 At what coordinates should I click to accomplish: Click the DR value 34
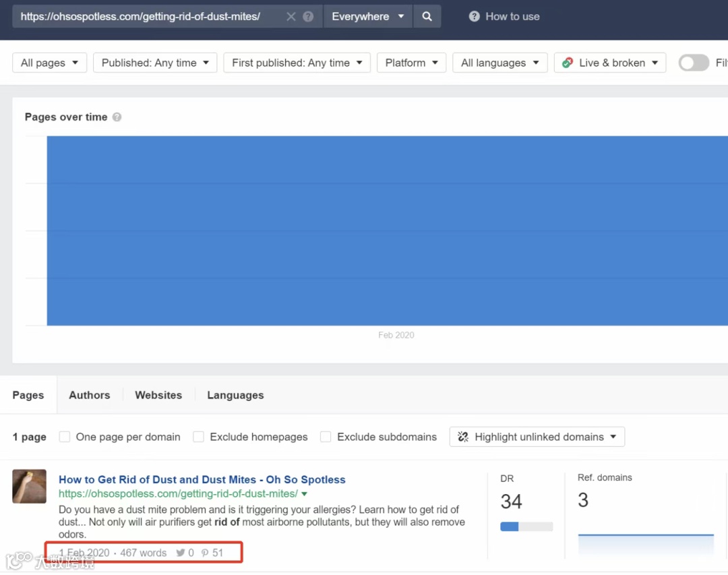tap(511, 502)
